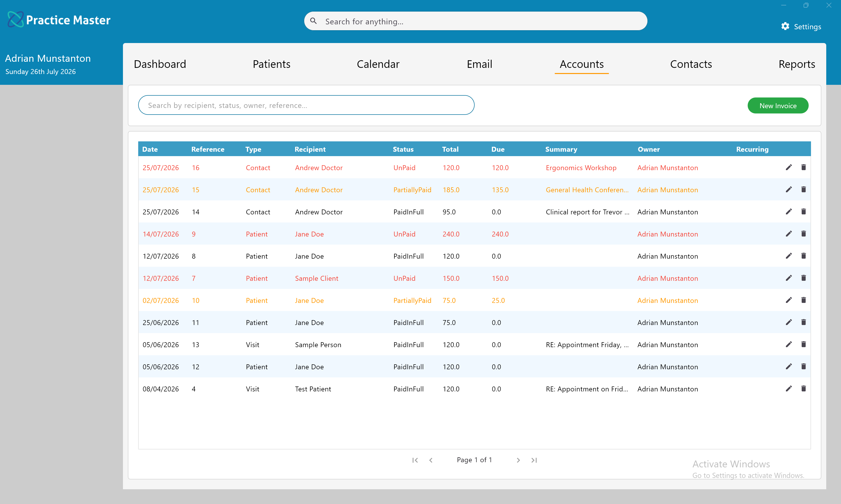Screen dimensions: 841x504
Task: Open the Calendar tab
Action: click(378, 64)
